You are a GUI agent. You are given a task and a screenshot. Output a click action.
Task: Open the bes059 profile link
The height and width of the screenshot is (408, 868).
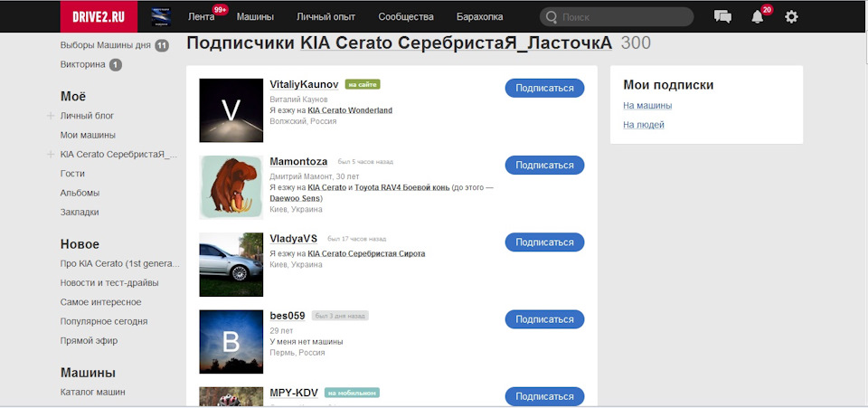coord(288,316)
